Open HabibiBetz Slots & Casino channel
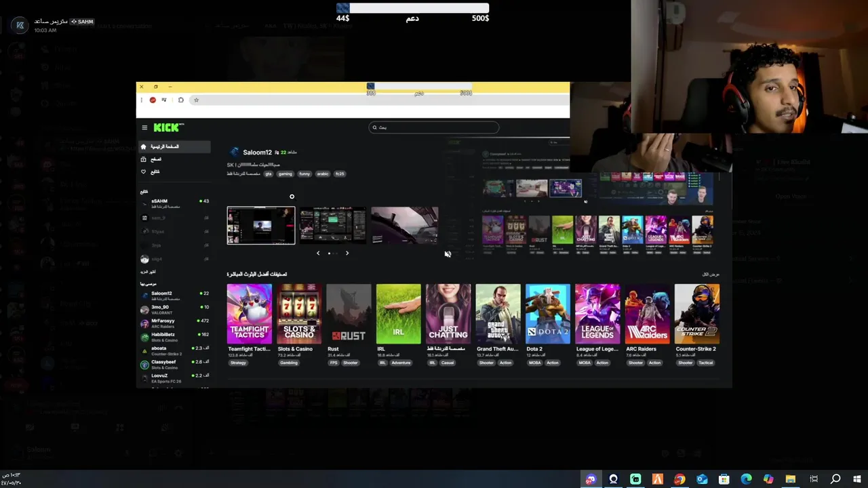Viewport: 868px width, 488px height. [x=175, y=336]
